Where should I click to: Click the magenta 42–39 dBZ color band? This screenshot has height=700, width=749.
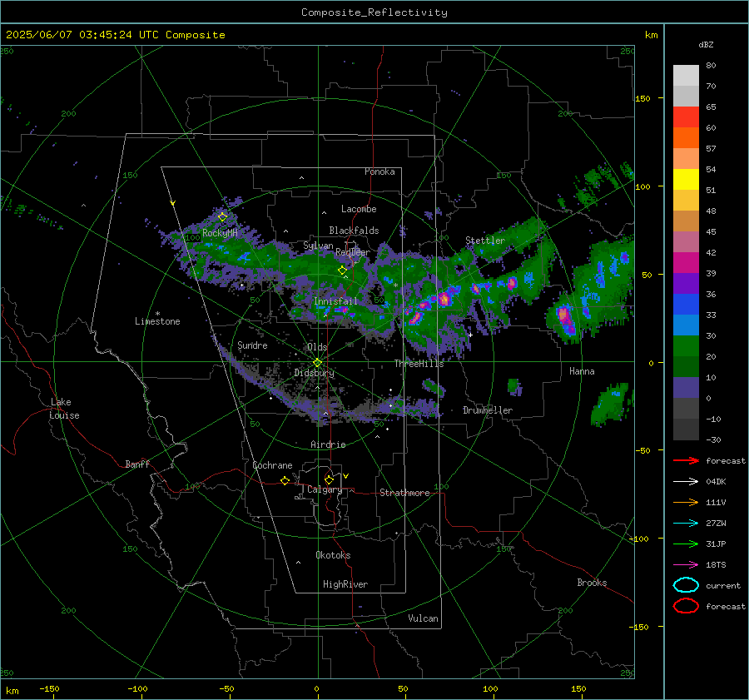tap(686, 263)
